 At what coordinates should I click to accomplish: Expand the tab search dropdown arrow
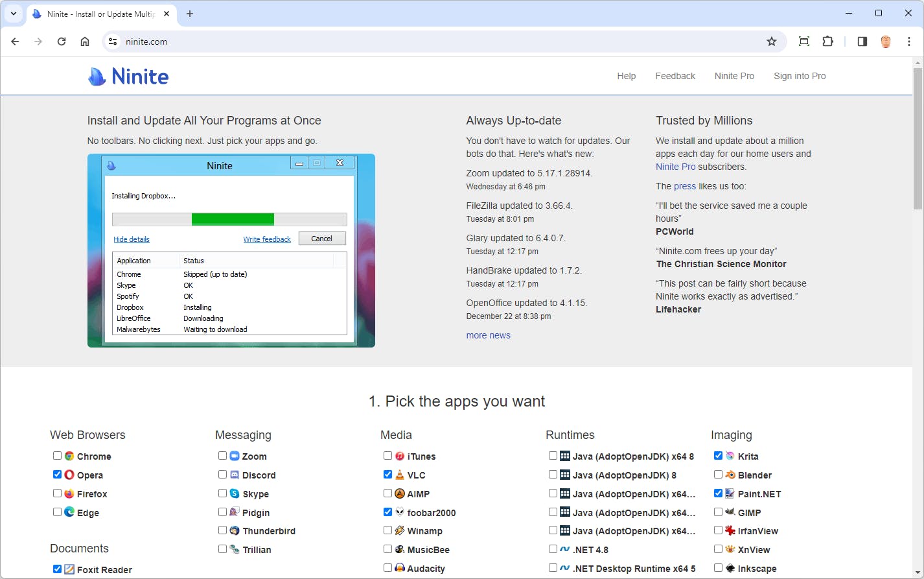coord(14,14)
